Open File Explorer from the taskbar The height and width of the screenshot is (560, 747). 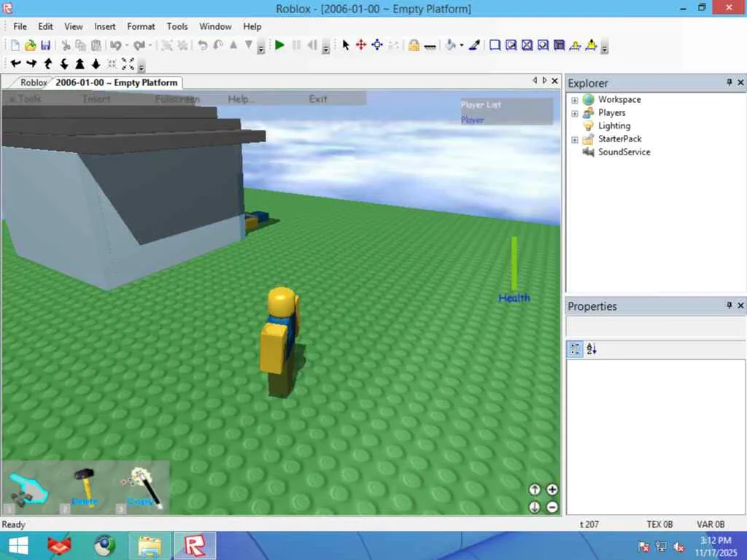150,545
